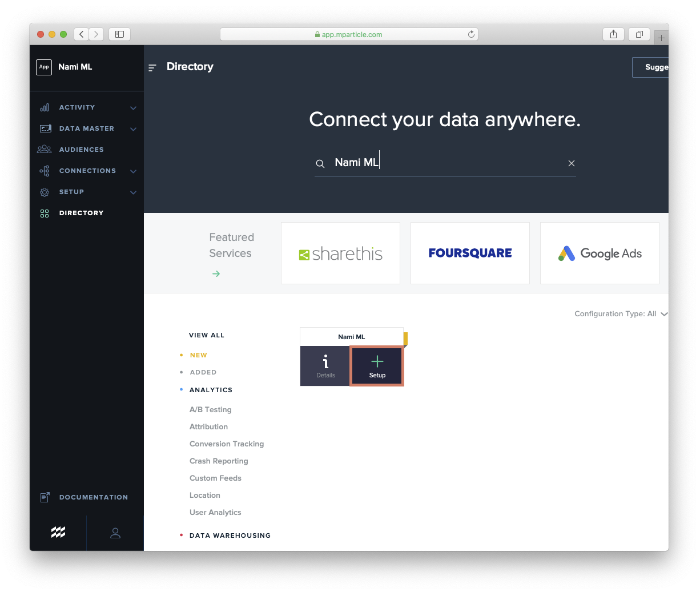The image size is (700, 592).
Task: Open the Nami ML Details info tile
Action: [325, 366]
